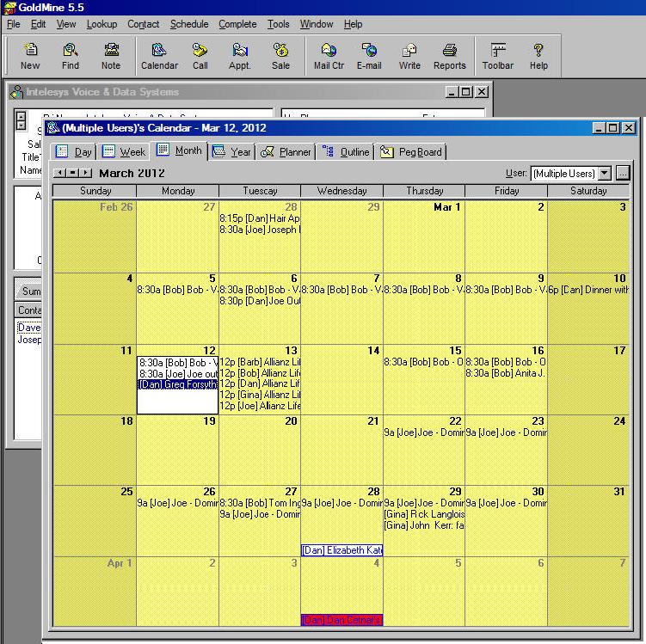Click the up arrow in Intelesys window's record scroller
Image resolution: width=646 pixels, height=644 pixels.
click(x=21, y=116)
